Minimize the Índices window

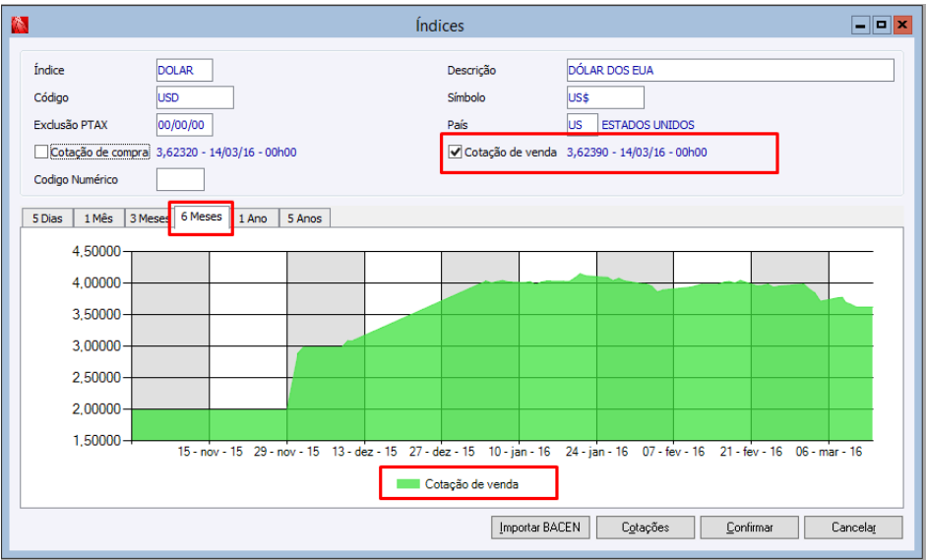(860, 26)
